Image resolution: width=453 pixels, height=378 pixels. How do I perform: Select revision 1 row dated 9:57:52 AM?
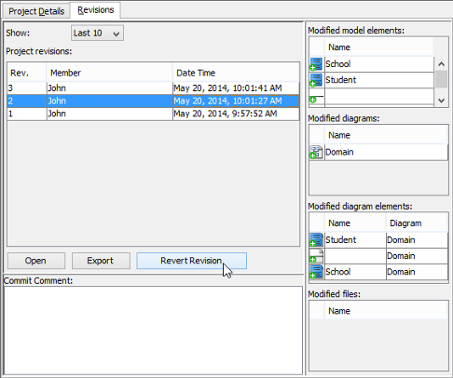click(x=153, y=114)
